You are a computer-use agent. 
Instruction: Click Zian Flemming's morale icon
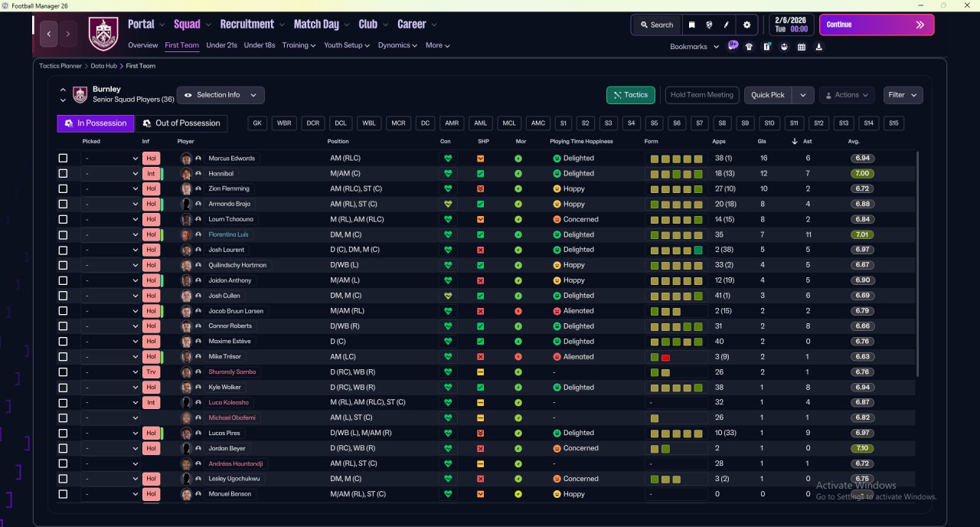(x=518, y=189)
